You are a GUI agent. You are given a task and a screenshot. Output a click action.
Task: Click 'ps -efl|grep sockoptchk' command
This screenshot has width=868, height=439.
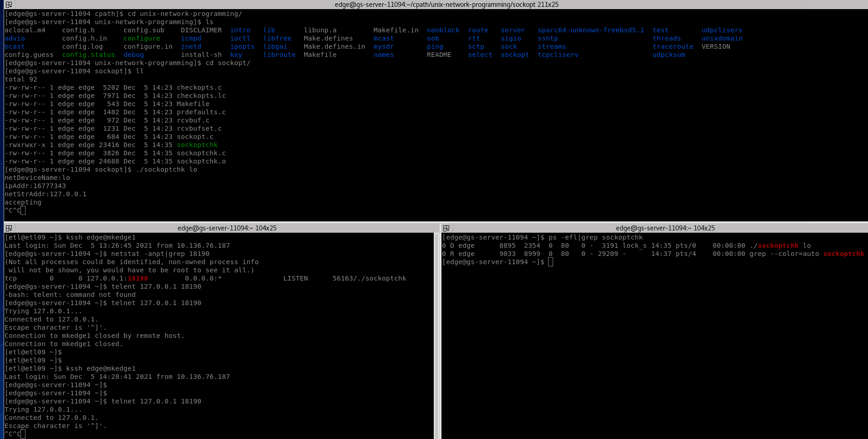[596, 237]
